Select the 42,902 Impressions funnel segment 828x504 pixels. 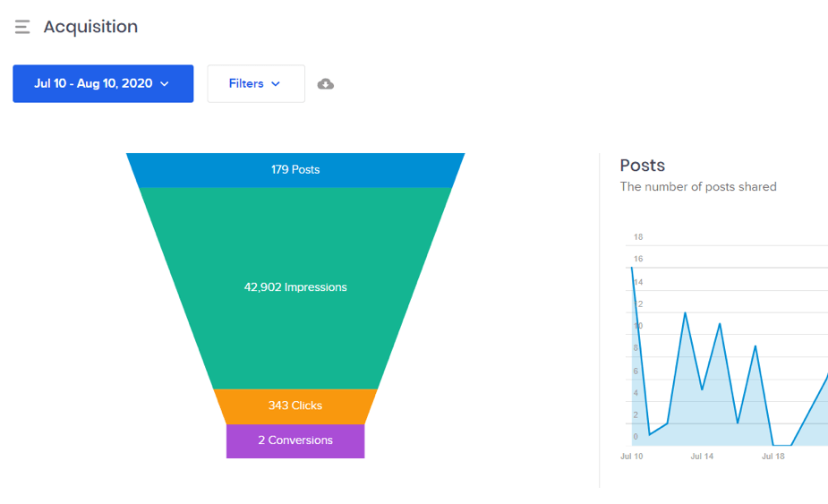[295, 287]
